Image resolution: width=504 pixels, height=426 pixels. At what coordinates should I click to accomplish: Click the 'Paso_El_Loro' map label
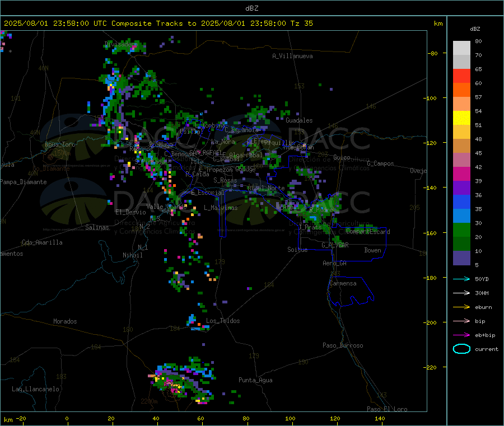(x=388, y=409)
